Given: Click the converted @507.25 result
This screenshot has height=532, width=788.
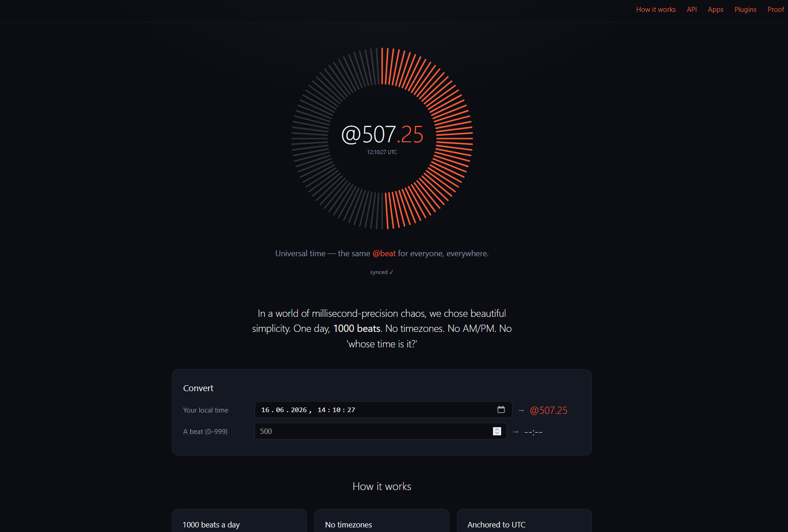Looking at the screenshot, I should pyautogui.click(x=549, y=410).
